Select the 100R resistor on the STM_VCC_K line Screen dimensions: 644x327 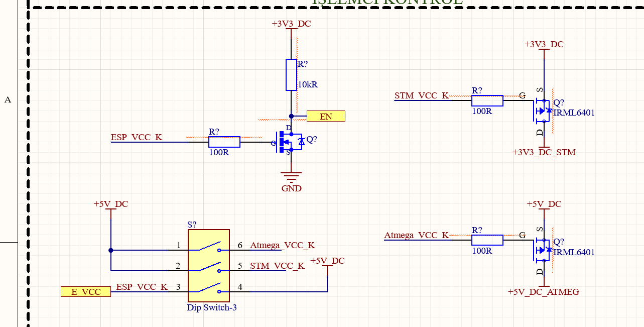(487, 100)
